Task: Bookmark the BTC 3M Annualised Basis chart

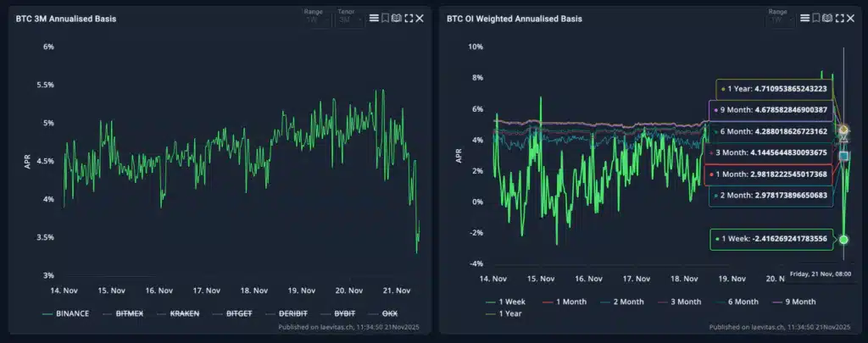Action: point(386,18)
